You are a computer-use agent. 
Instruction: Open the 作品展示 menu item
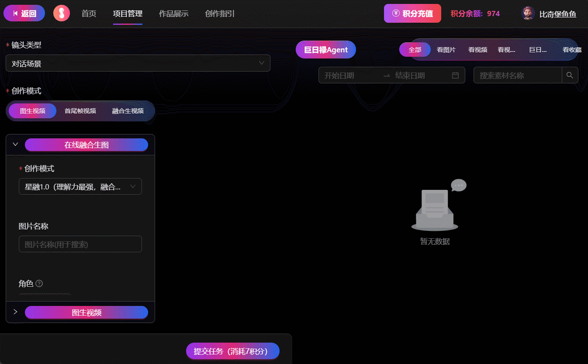(173, 14)
